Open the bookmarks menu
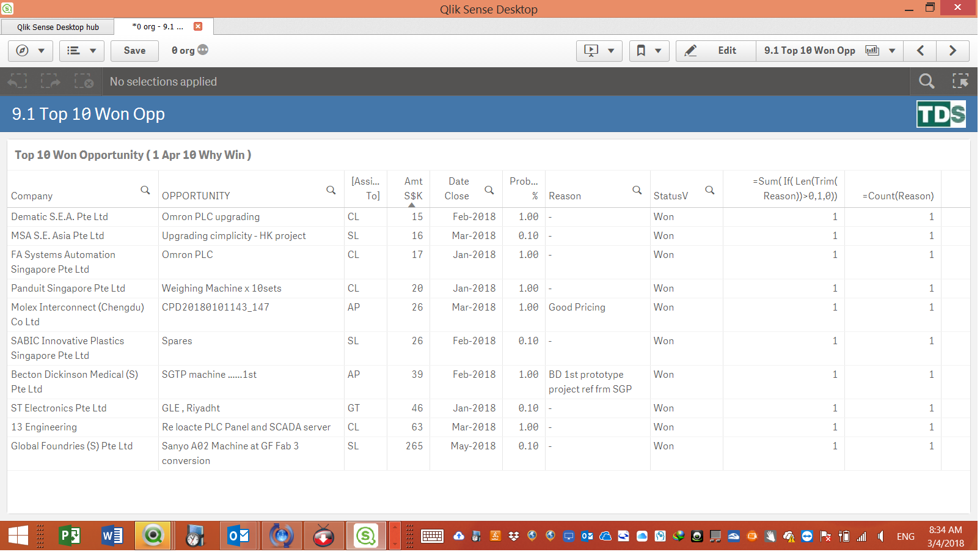The width and height of the screenshot is (980, 560). coord(649,51)
